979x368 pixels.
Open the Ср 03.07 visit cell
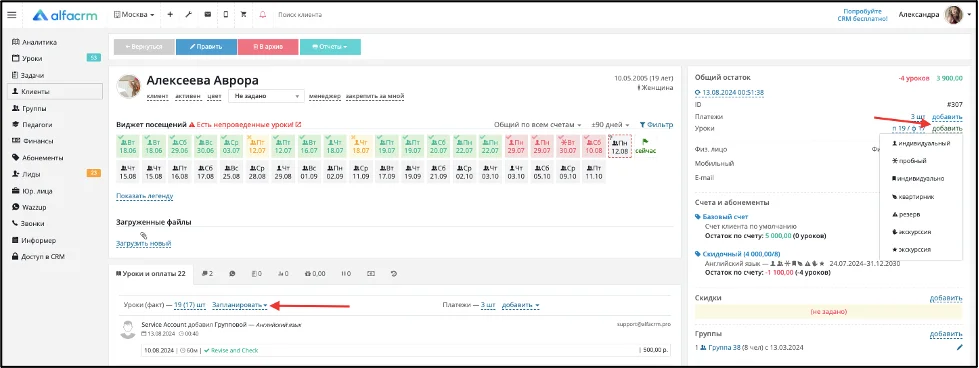231,146
